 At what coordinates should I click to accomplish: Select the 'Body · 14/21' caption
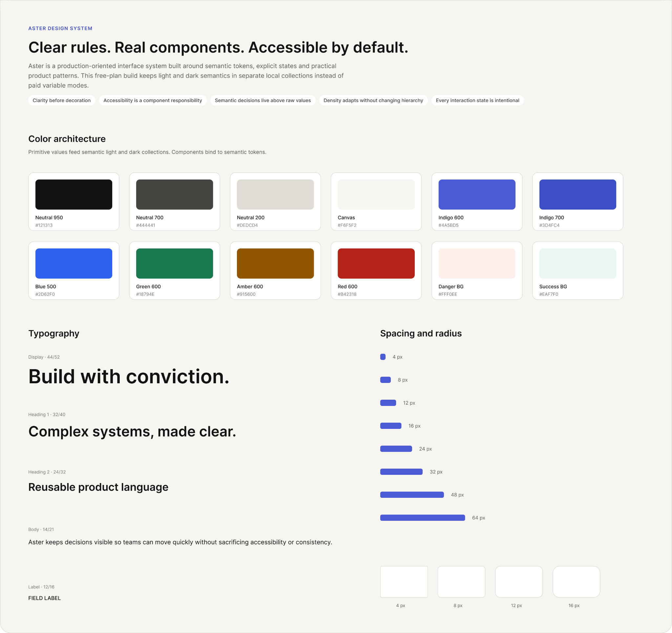pyautogui.click(x=41, y=530)
